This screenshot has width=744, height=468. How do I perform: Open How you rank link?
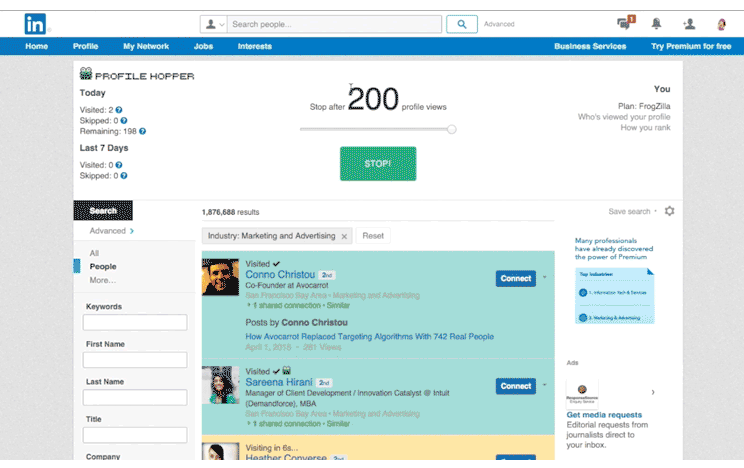(645, 128)
